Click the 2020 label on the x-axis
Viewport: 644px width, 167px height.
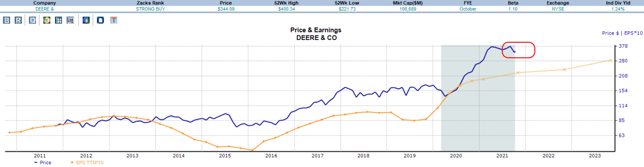(x=456, y=156)
